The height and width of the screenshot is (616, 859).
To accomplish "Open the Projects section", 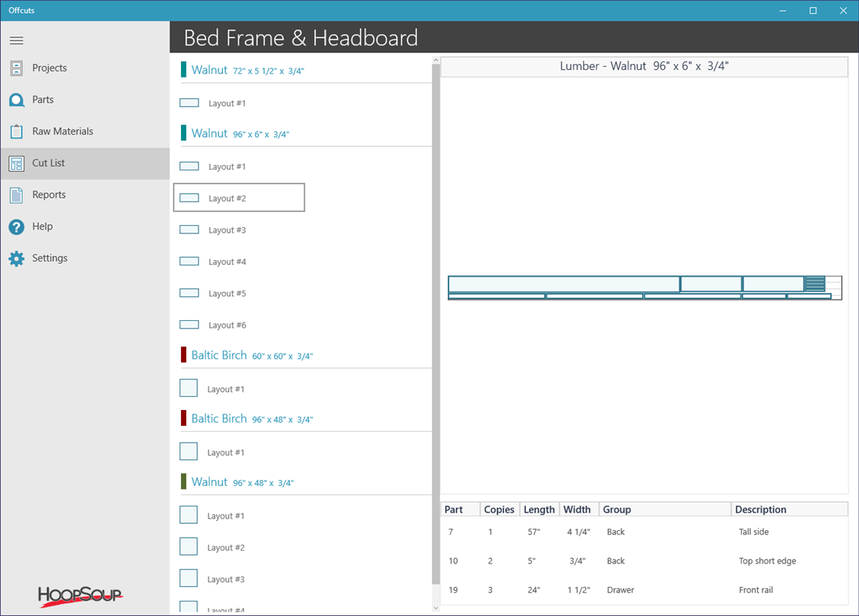I will click(85, 68).
